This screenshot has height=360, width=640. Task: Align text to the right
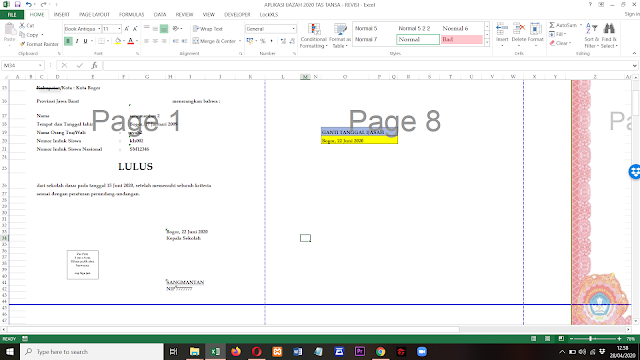(x=164, y=41)
